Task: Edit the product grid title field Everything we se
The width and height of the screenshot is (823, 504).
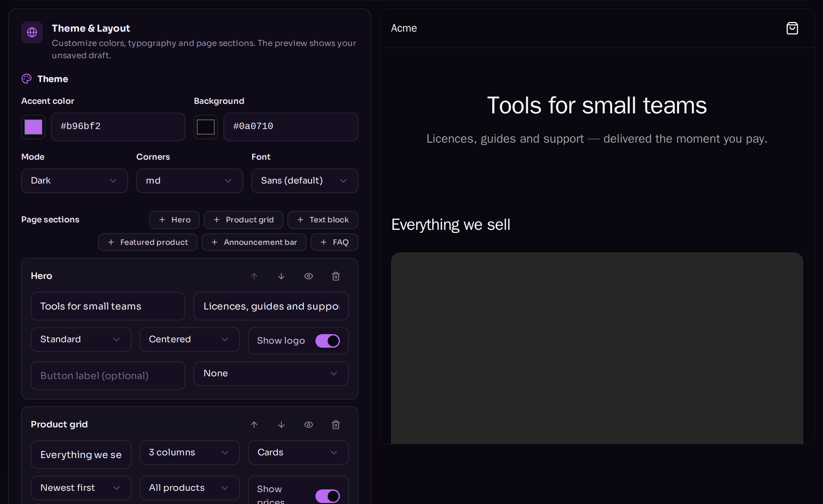Action: pos(81,455)
